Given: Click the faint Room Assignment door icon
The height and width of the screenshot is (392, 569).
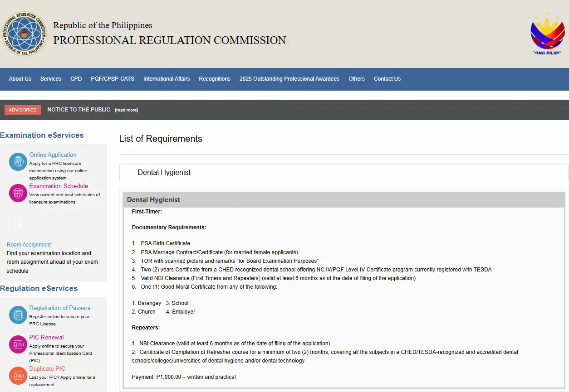Looking at the screenshot, I should click(x=18, y=223).
